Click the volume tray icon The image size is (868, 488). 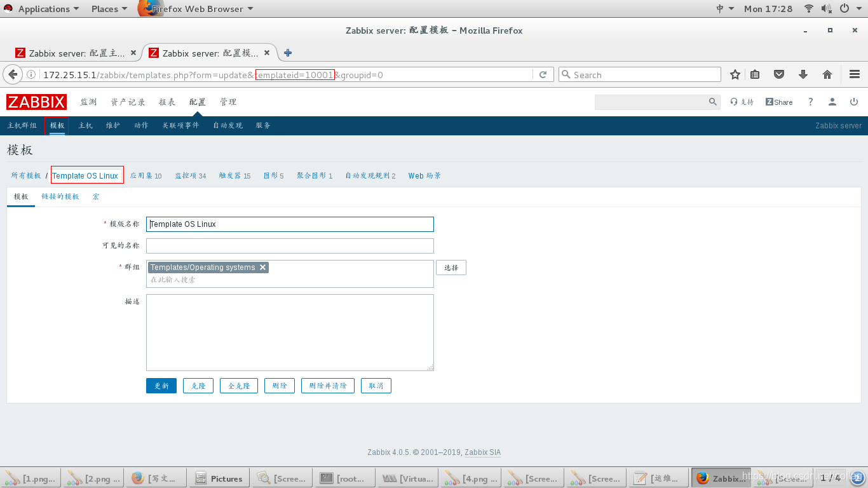(x=826, y=9)
